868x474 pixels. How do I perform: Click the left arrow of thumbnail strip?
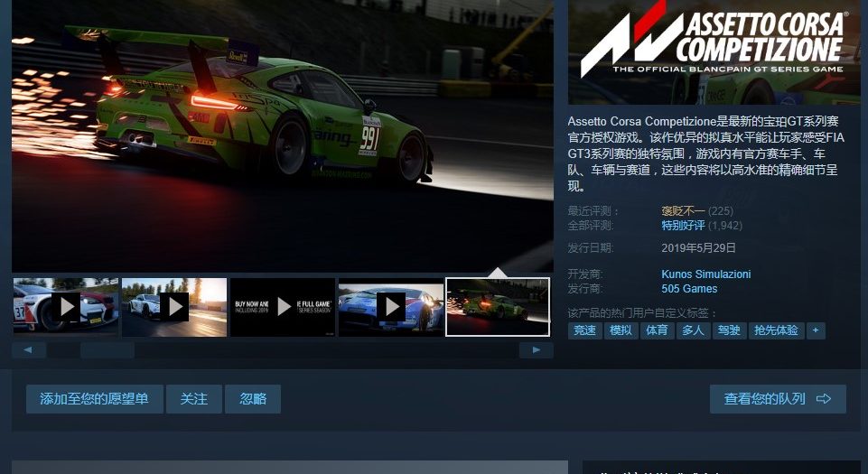click(29, 350)
